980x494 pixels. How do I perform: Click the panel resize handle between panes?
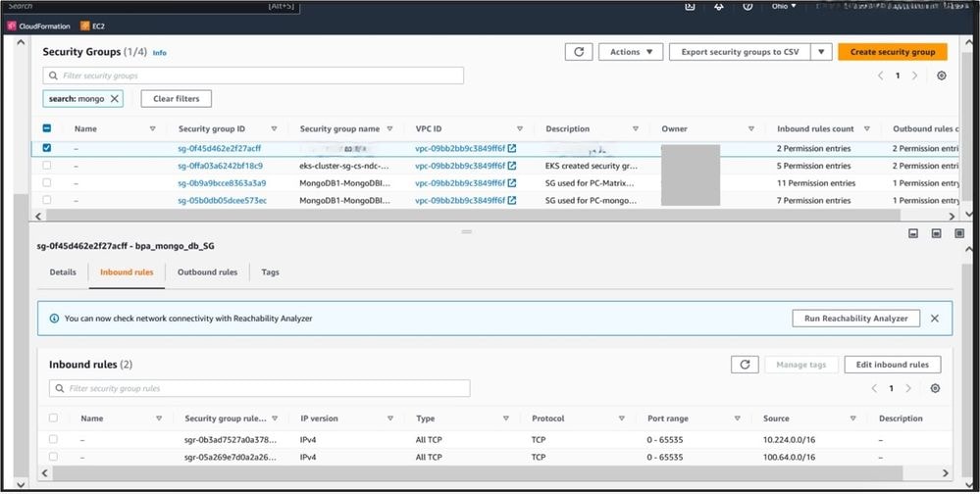click(x=466, y=231)
